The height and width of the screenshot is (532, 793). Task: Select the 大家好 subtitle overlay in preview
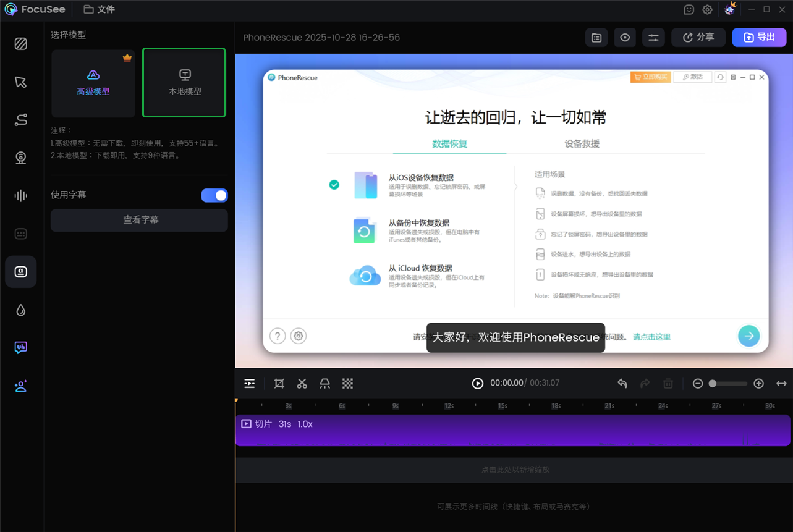(515, 338)
